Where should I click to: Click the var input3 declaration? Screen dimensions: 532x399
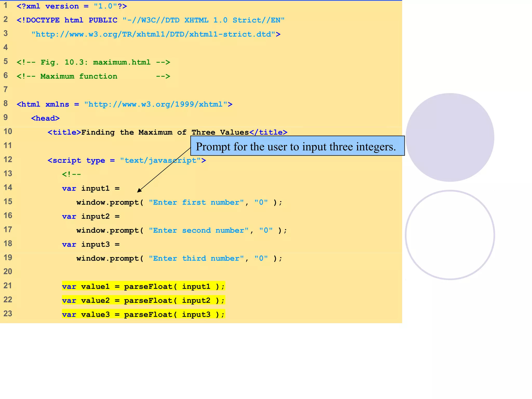[91, 245]
